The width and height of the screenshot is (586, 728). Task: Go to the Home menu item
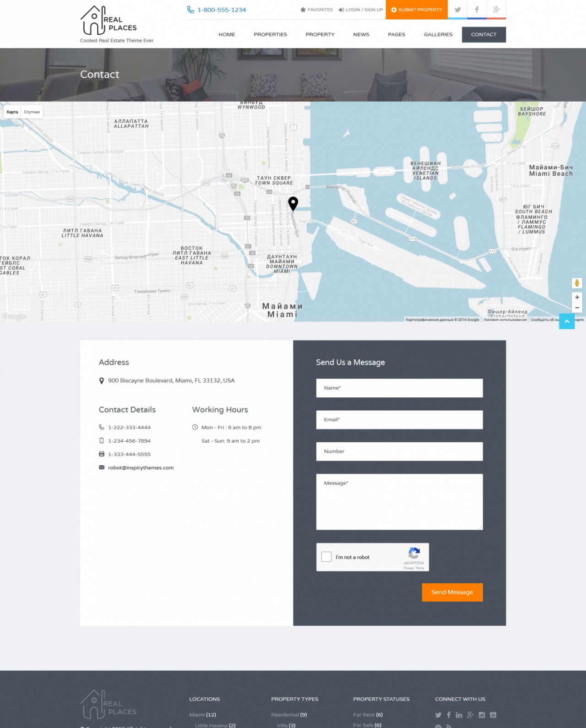coord(227,34)
